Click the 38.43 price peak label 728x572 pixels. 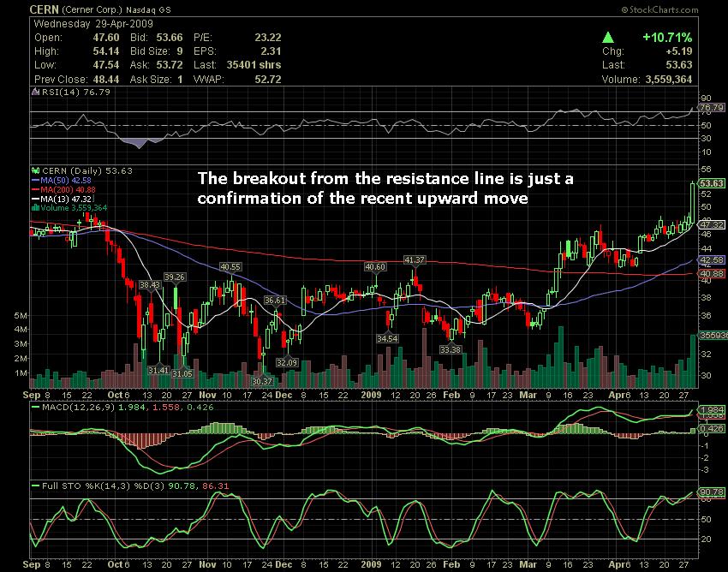click(x=150, y=284)
